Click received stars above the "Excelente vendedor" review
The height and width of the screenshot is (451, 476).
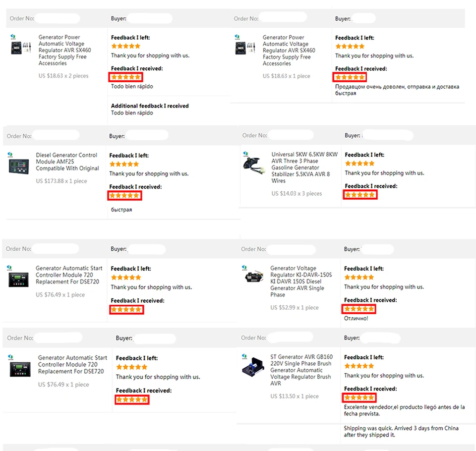[x=359, y=397]
